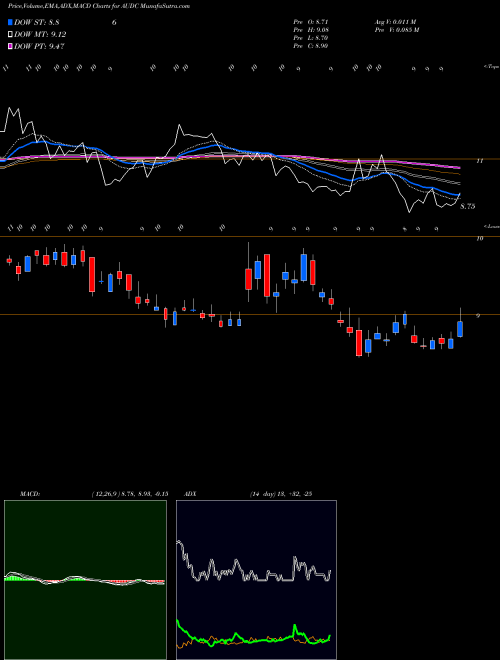This screenshot has height=660, width=500.
Task: Click the 9 price level label on candlestick chart
Action: point(478,316)
